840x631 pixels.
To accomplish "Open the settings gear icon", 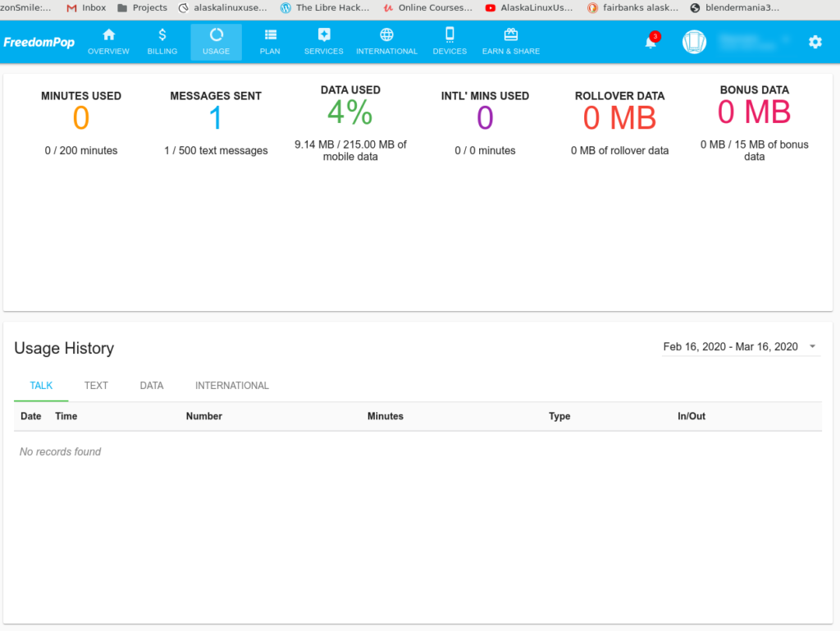I will (815, 42).
